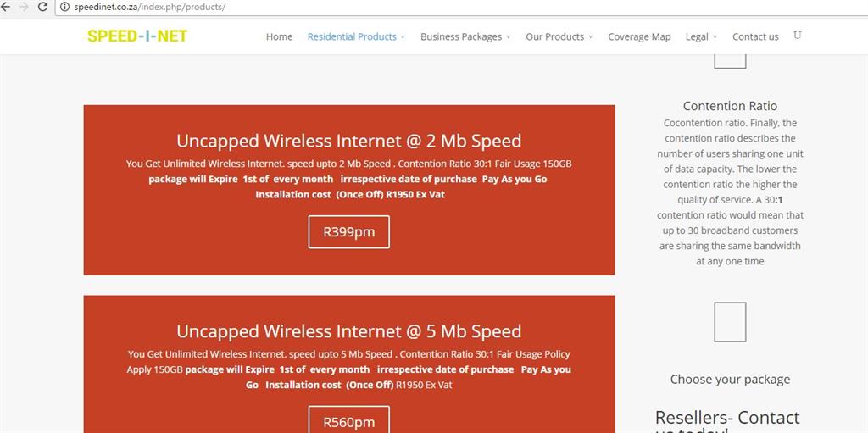Go to the Home menu item
This screenshot has width=868, height=433.
(x=279, y=36)
